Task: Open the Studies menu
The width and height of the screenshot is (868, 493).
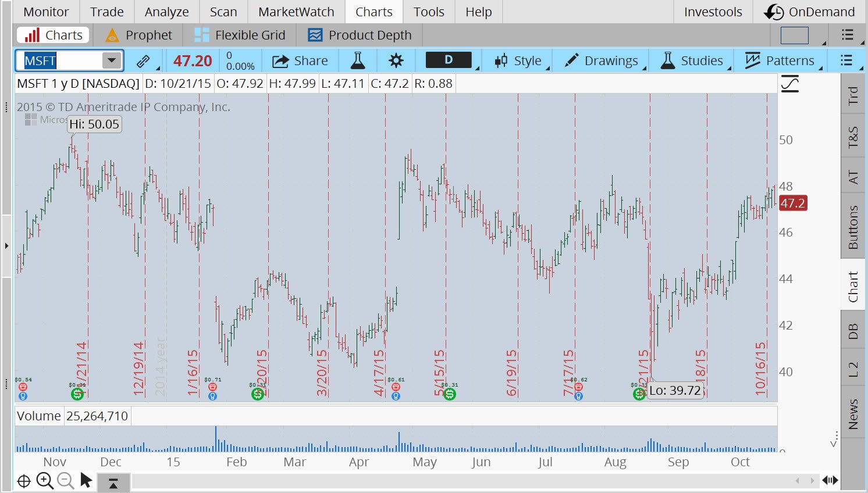Action: pos(692,60)
